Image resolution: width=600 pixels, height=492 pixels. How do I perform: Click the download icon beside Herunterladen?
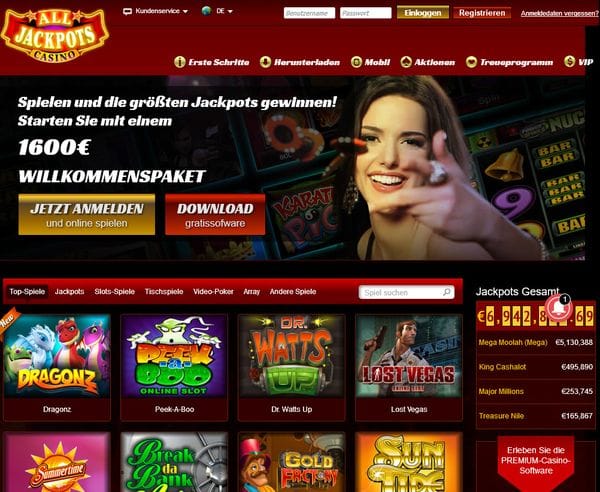click(265, 62)
